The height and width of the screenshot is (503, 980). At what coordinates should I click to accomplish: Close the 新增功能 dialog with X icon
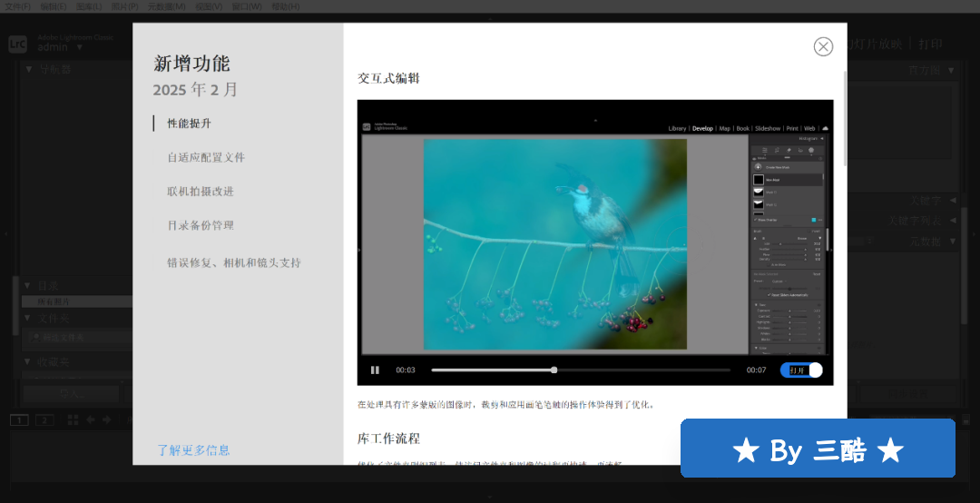coord(823,46)
